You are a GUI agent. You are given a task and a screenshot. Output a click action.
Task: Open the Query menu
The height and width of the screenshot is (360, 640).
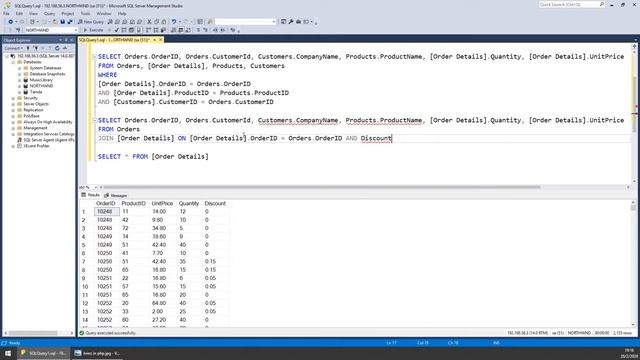pos(49,13)
